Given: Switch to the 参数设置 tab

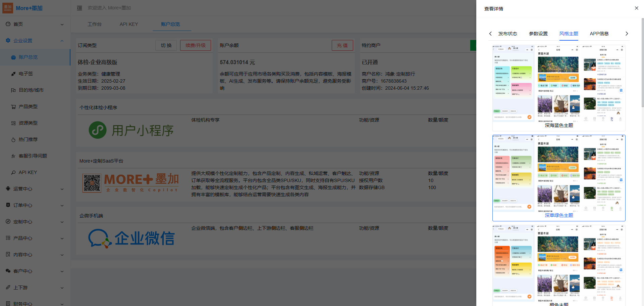Looking at the screenshot, I should pyautogui.click(x=538, y=34).
